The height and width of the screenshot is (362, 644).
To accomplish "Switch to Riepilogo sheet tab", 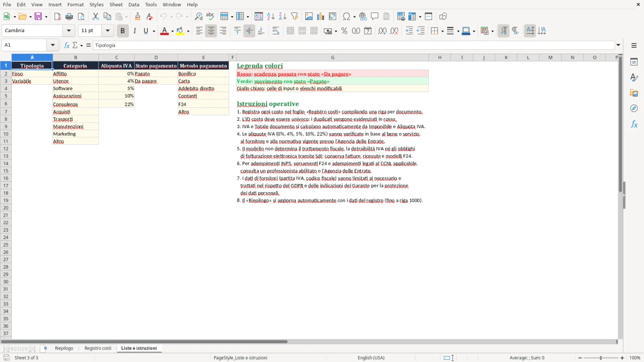I will (64, 349).
